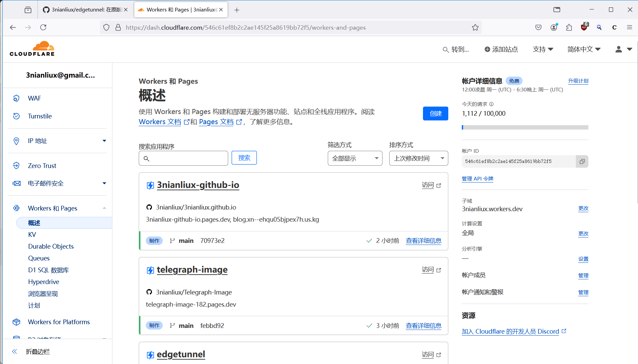Open the 3nianliux-github-io project title
This screenshot has width=638, height=364.
[x=198, y=185]
